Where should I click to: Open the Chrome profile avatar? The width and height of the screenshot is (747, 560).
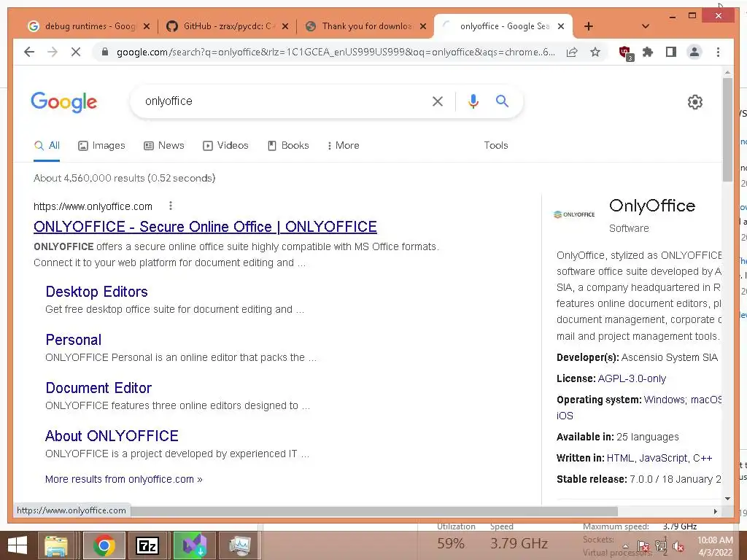pyautogui.click(x=694, y=52)
